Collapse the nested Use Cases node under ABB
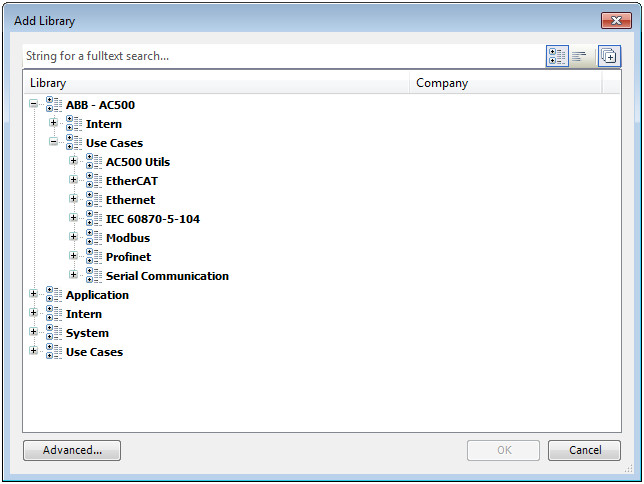Screen dimensions: 644x484 click(54, 143)
